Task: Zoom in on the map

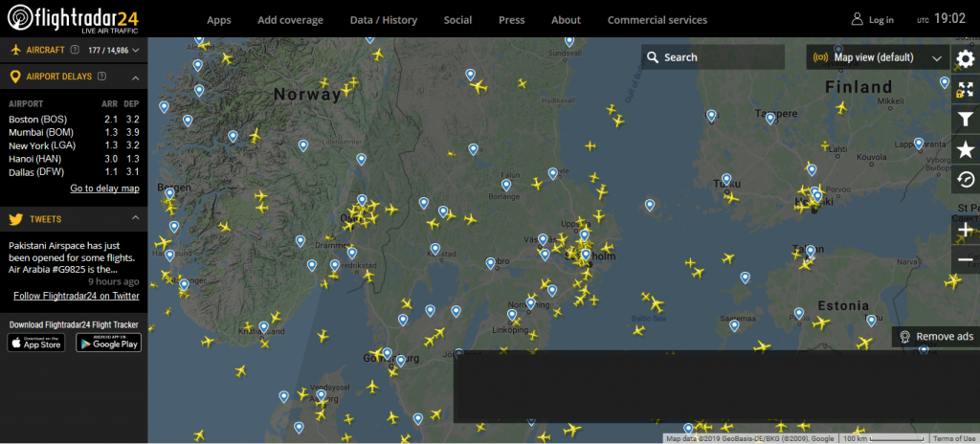Action: 965,231
